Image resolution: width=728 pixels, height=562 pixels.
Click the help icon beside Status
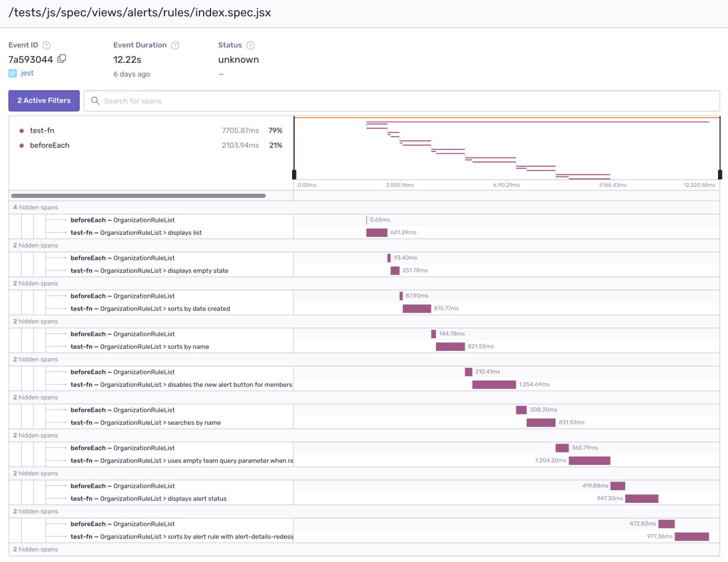[250, 45]
